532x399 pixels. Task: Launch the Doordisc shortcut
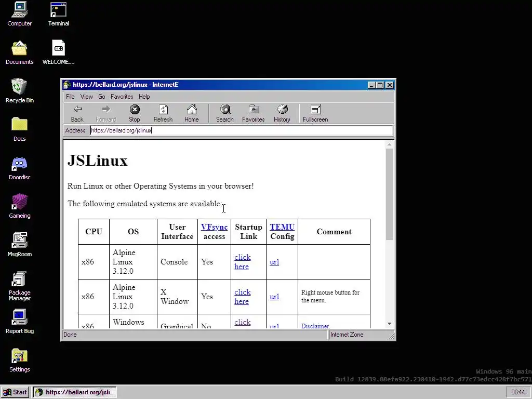[19, 168]
